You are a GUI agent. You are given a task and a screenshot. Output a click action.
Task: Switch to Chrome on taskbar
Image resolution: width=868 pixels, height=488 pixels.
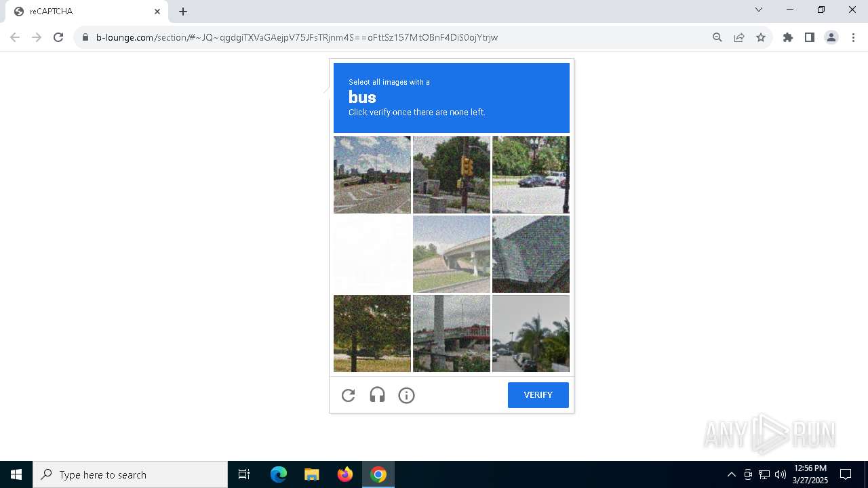pyautogui.click(x=378, y=474)
